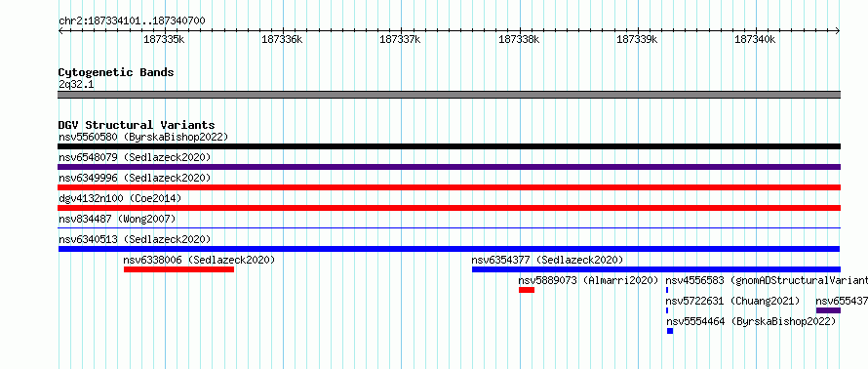Select the small red nsv5889073 bar
This screenshot has width=868, height=369.
coord(527,290)
